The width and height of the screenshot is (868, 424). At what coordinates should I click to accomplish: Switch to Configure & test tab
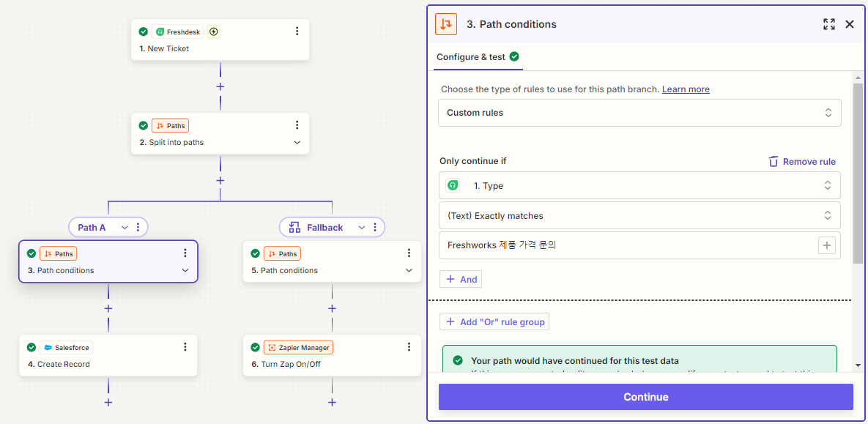pyautogui.click(x=478, y=57)
